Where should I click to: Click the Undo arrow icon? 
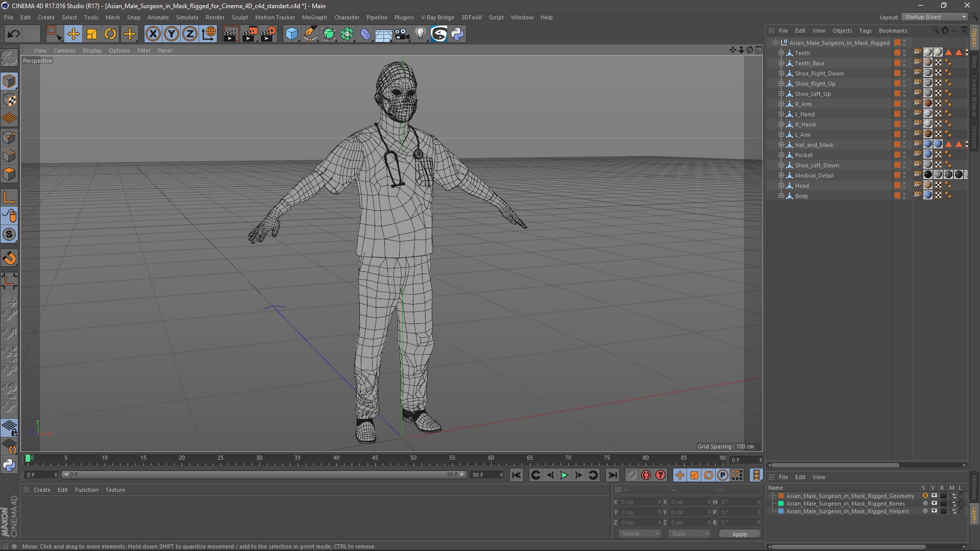pos(13,34)
